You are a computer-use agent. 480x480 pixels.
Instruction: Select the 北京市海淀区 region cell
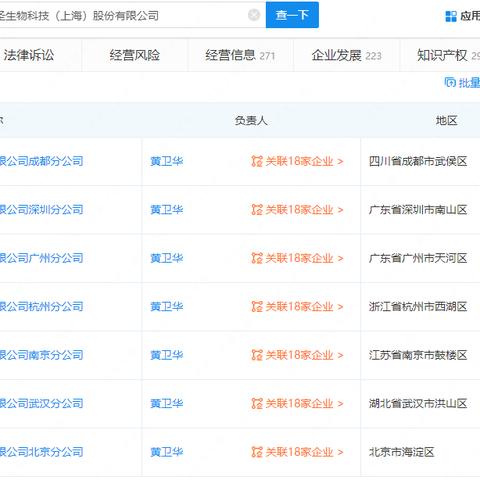pos(402,452)
